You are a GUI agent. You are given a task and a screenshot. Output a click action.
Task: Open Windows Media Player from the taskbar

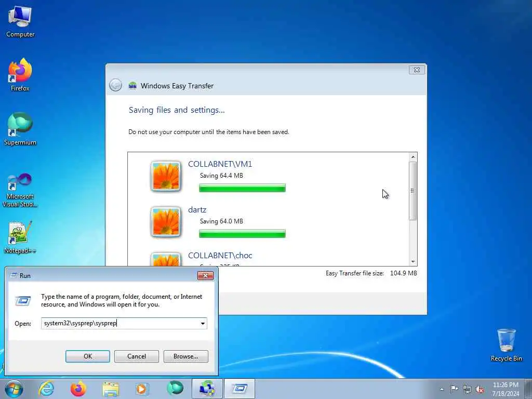click(x=142, y=389)
